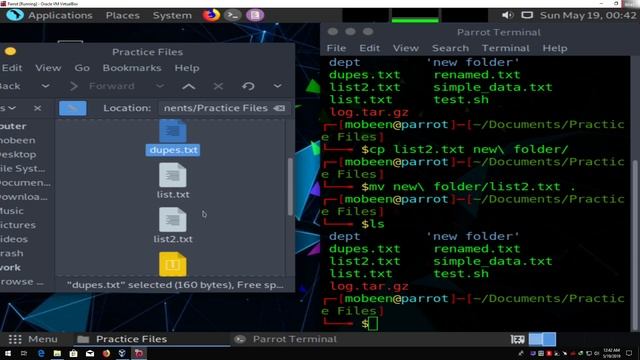Open Documents in the sidebar

click(x=25, y=183)
